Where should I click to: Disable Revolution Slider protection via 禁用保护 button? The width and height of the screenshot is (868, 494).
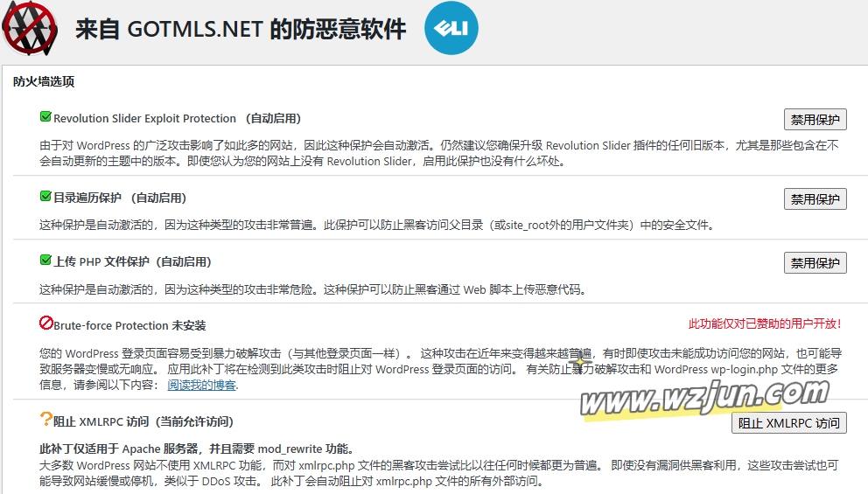coord(815,120)
